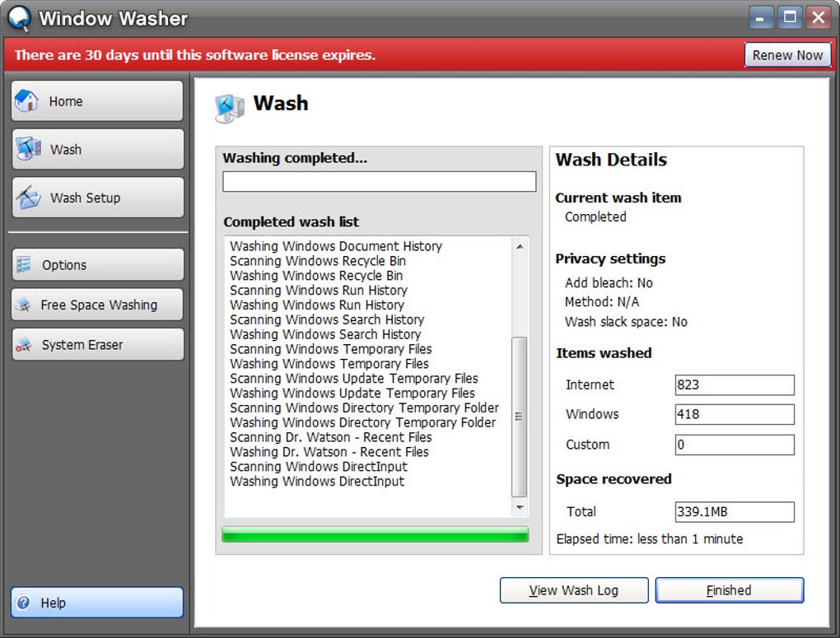Viewport: 840px width, 638px height.
Task: Select 'Scanning Windows Recycle Bin' entry
Action: 318,261
